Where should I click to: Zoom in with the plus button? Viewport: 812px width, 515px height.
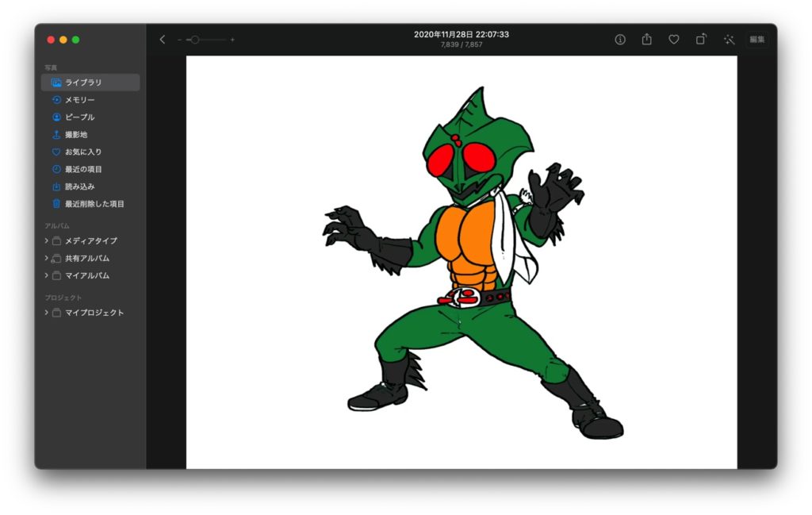click(232, 40)
